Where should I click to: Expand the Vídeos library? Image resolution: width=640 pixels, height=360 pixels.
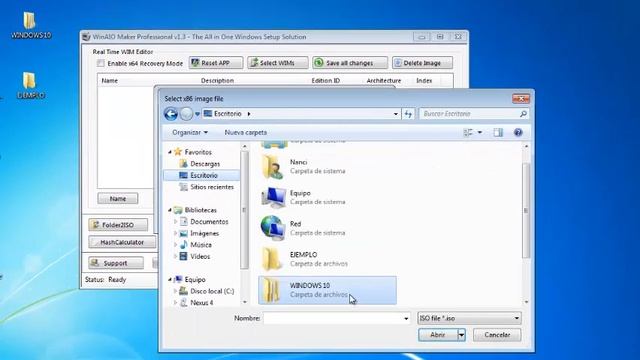point(176,256)
